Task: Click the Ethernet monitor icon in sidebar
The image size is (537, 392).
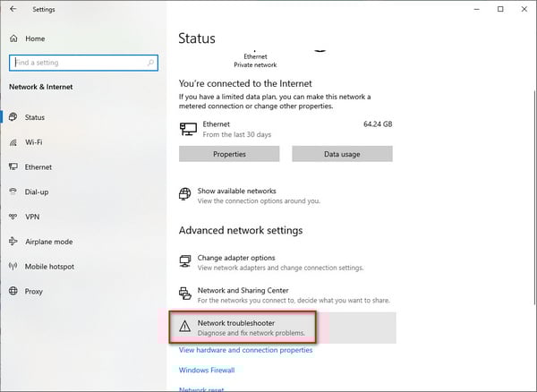Action: tap(13, 167)
